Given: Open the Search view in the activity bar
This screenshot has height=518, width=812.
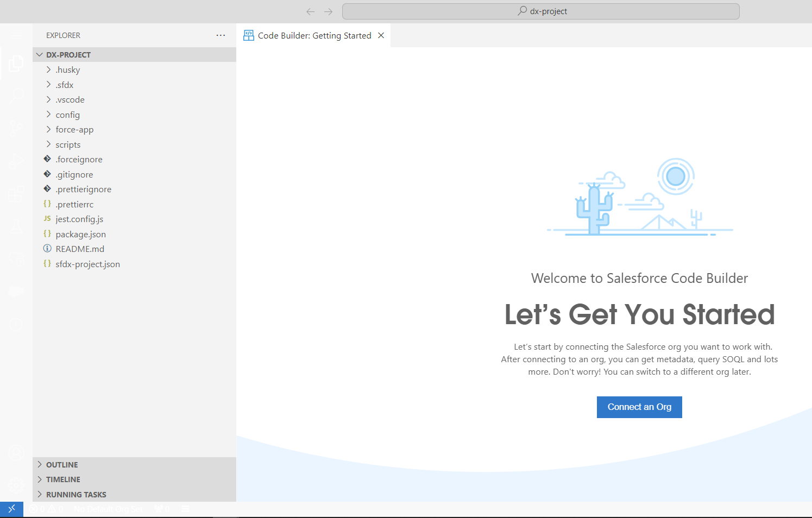Looking at the screenshot, I should 16,96.
